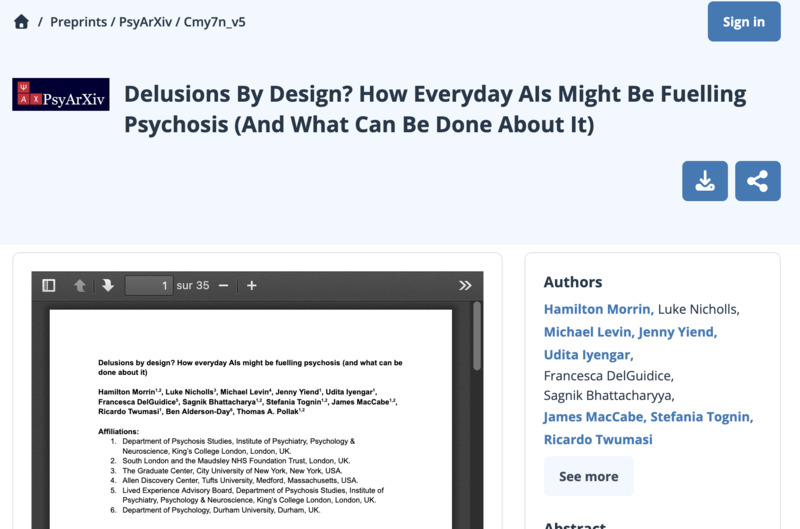Click the Tufts University affiliation line
Viewport: 800px width, 529px height.
coord(240,481)
